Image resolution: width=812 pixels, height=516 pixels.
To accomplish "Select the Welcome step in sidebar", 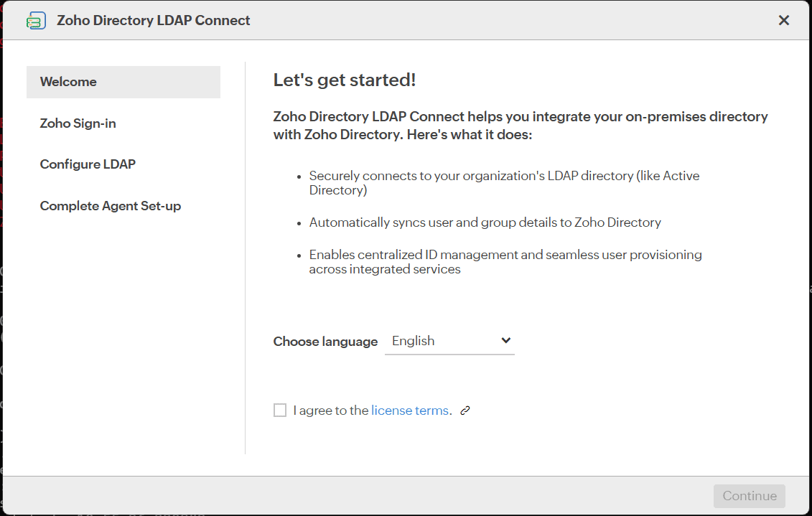I will pos(123,82).
